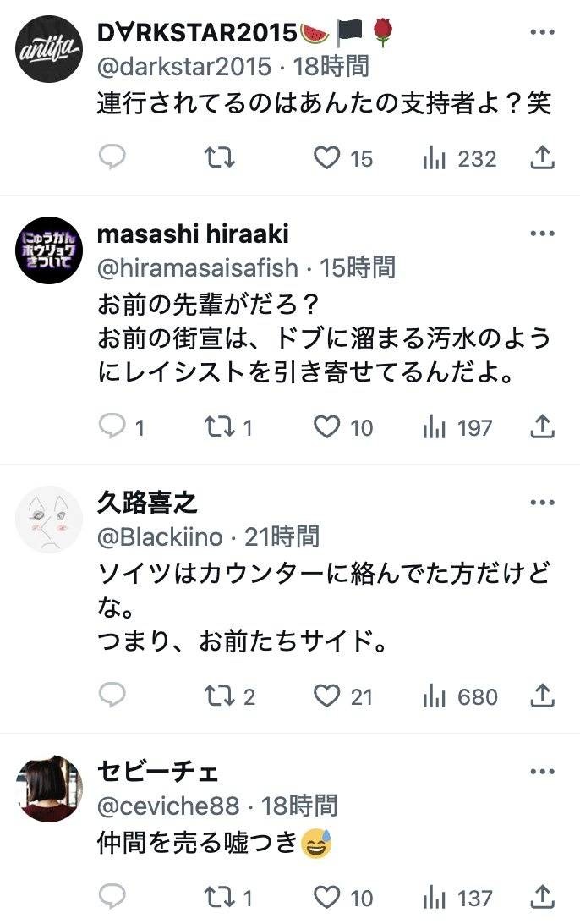Retweet the DARKSTAR2015 post

click(221, 158)
